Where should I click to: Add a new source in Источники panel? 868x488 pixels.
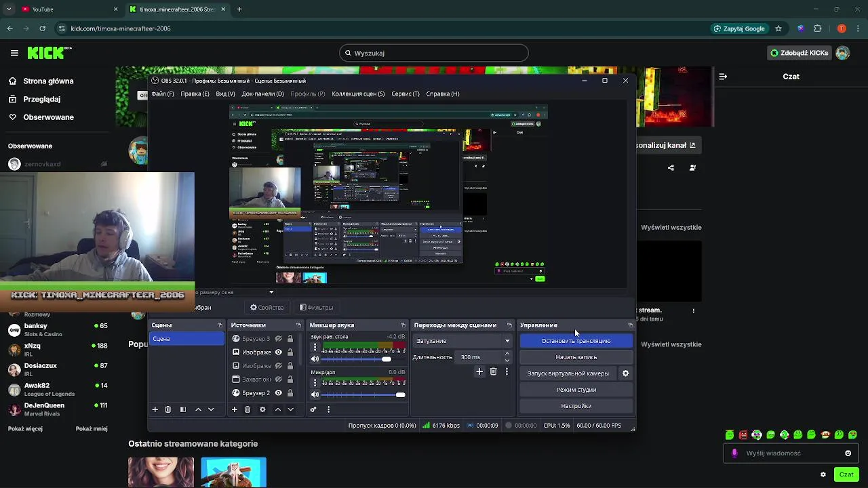pyautogui.click(x=235, y=409)
